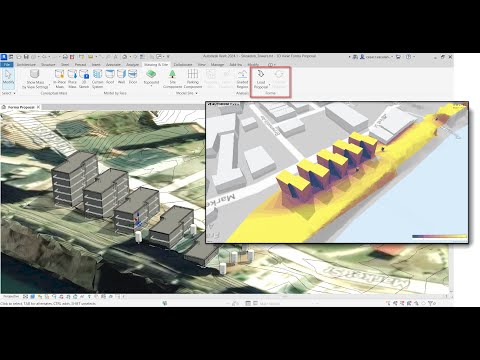Select Wall by face tool

click(x=121, y=77)
